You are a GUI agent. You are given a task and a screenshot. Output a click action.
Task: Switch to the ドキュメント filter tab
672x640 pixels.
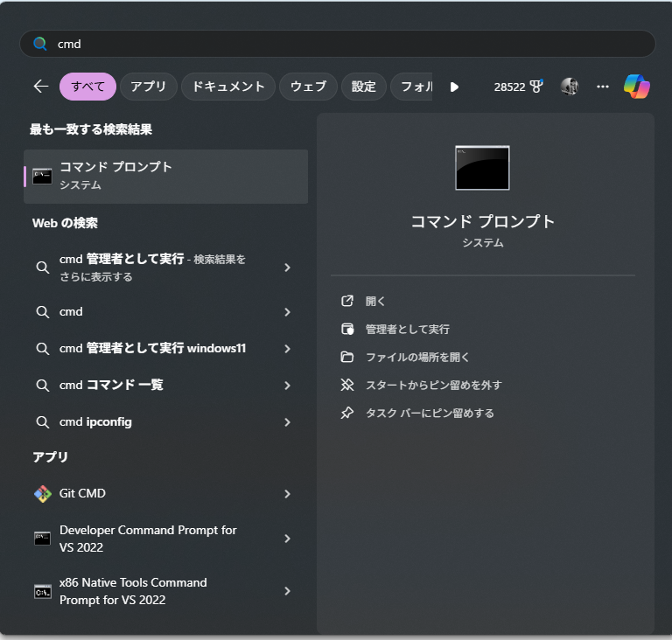[x=228, y=87]
